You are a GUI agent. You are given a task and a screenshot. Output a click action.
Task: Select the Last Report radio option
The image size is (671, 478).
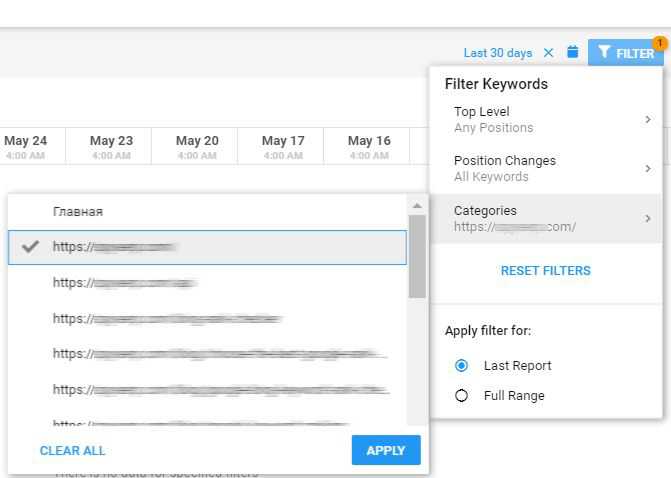pyautogui.click(x=462, y=366)
